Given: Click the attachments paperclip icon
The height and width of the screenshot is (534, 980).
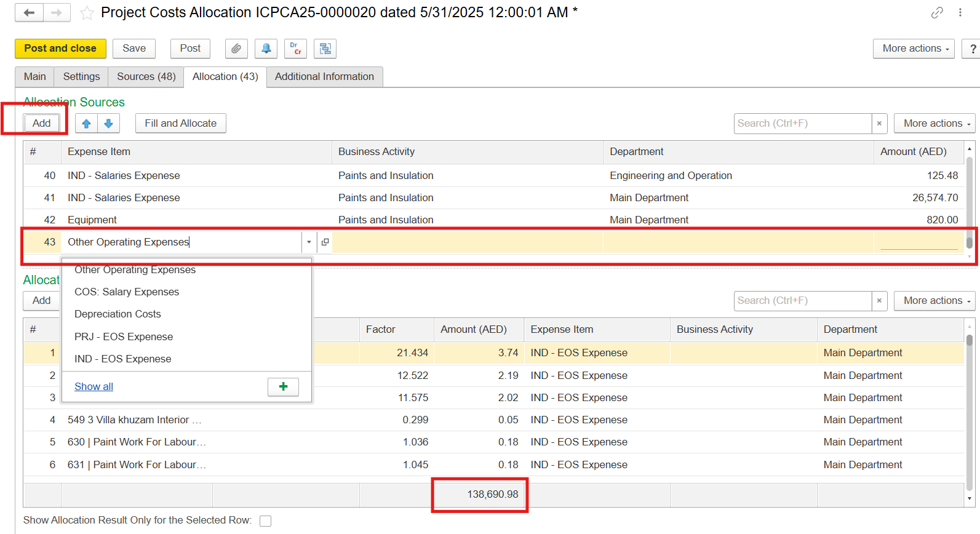Looking at the screenshot, I should tap(236, 49).
